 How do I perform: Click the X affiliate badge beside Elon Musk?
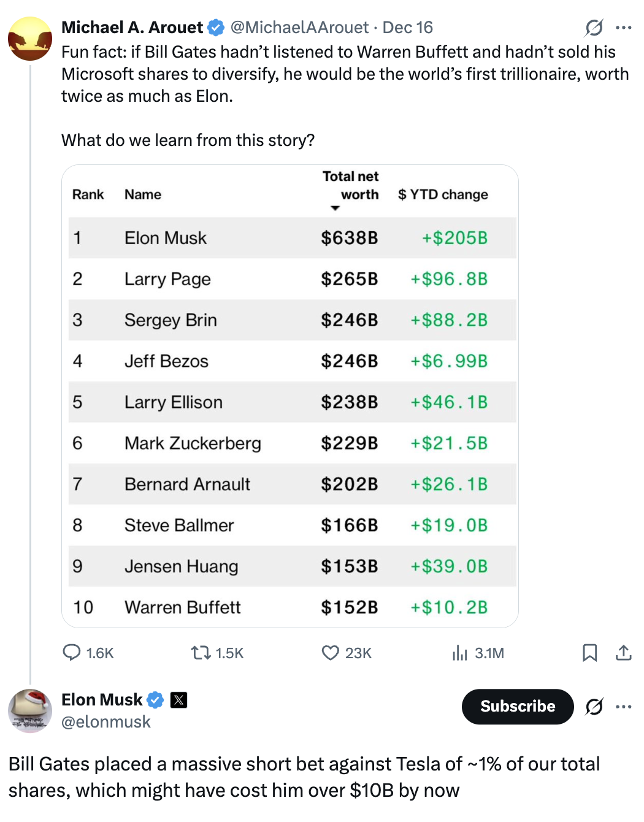178,699
